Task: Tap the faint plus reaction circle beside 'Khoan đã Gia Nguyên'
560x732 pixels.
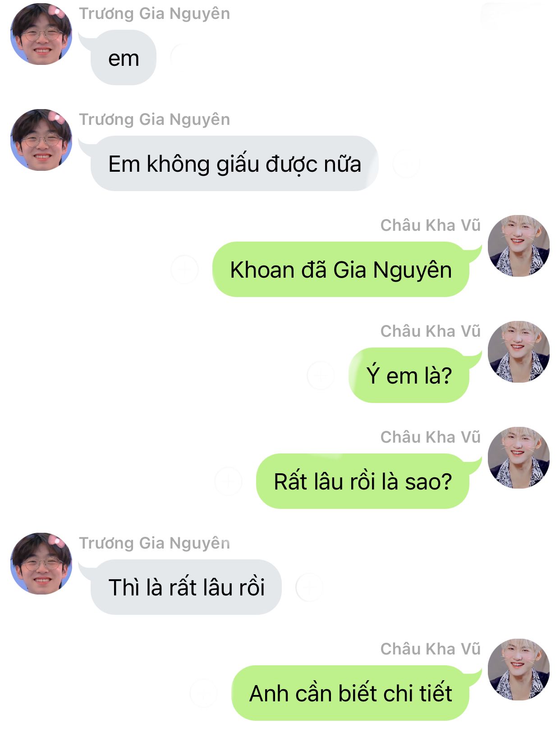Action: pyautogui.click(x=184, y=270)
